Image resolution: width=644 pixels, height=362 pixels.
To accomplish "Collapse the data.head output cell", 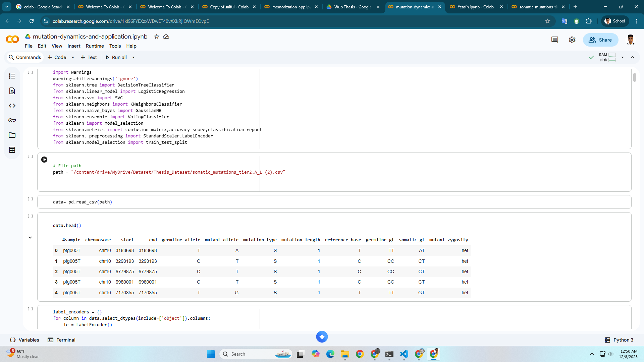I will click(x=30, y=237).
